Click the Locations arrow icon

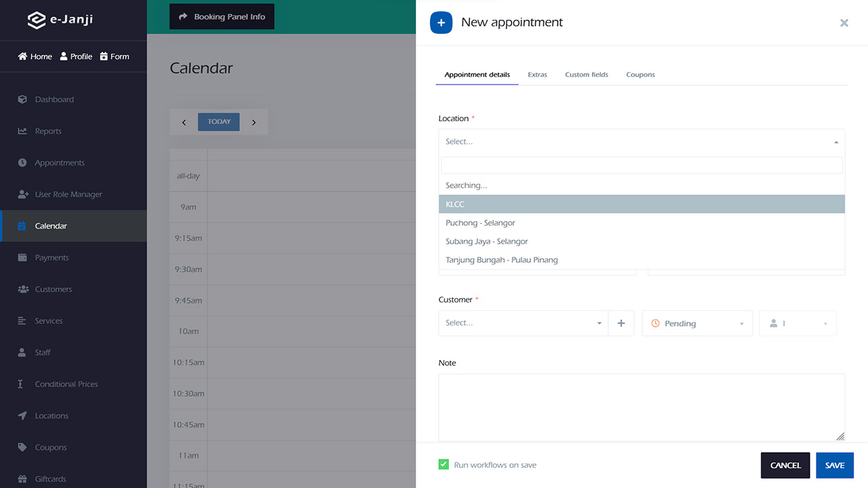click(22, 415)
